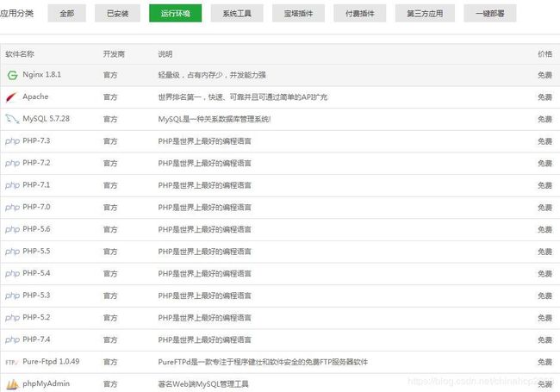This screenshot has height=392, width=560.
Task: Click the php icon beside PHP-7.4
Action: 13,339
